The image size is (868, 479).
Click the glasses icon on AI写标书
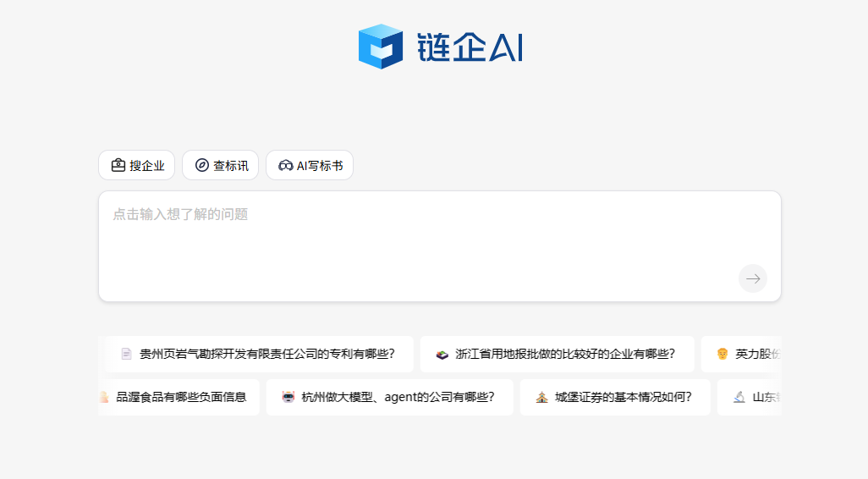pos(286,165)
